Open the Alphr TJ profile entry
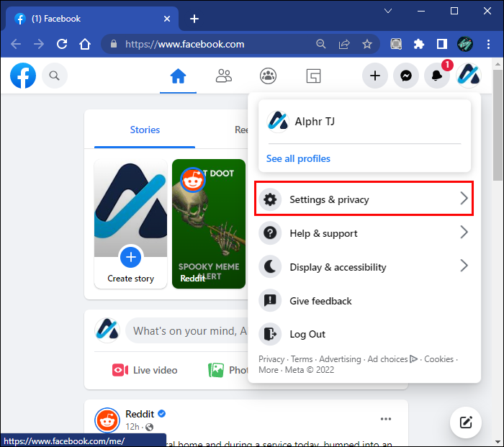 pos(364,122)
